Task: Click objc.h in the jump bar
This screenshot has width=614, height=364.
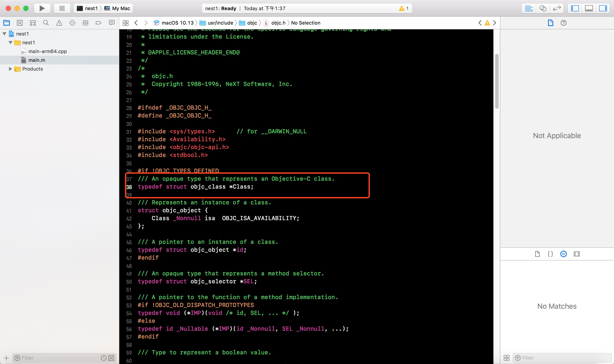Action: click(278, 23)
